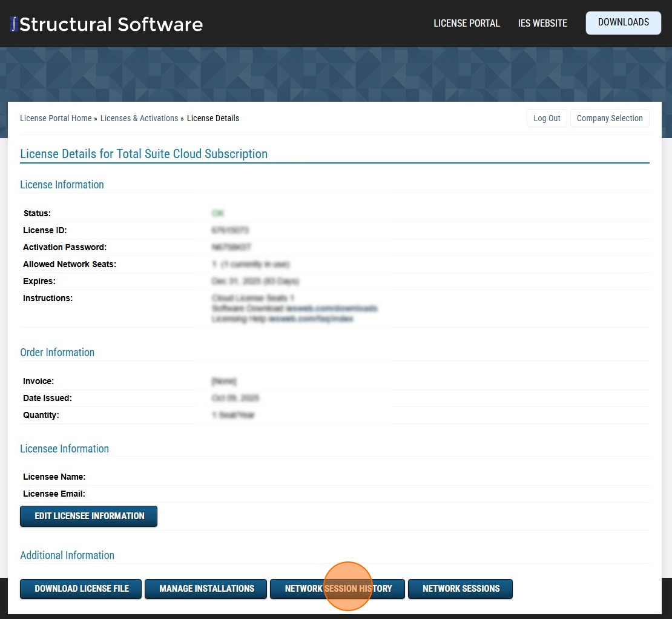Click the 'Quantity:' label

pyautogui.click(x=41, y=415)
